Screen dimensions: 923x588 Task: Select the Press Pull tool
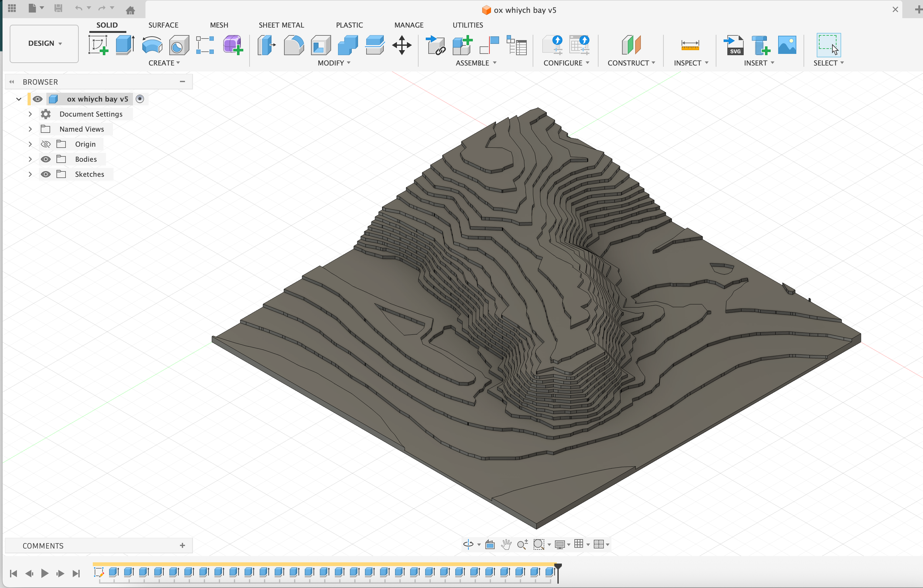267,45
